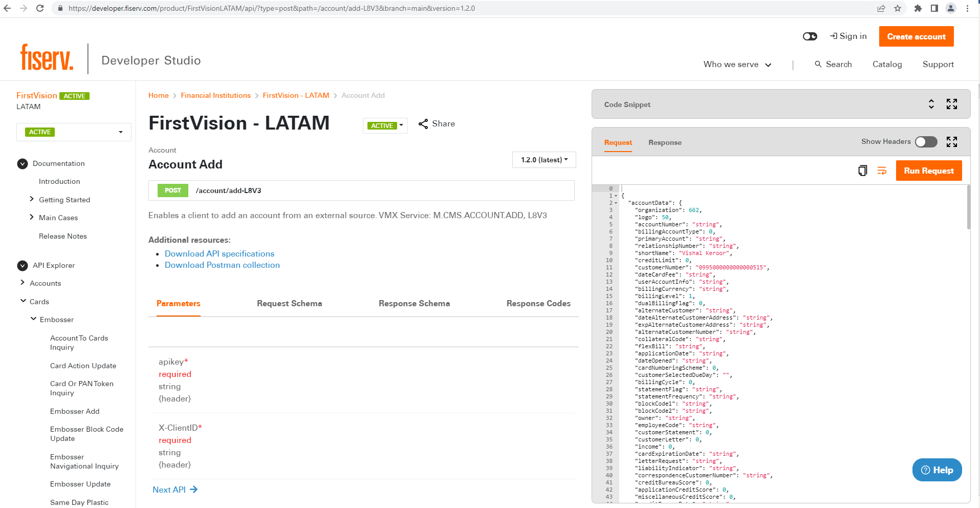Image resolution: width=980 pixels, height=508 pixels.
Task: Expand the Who we serve menu
Action: coord(737,64)
